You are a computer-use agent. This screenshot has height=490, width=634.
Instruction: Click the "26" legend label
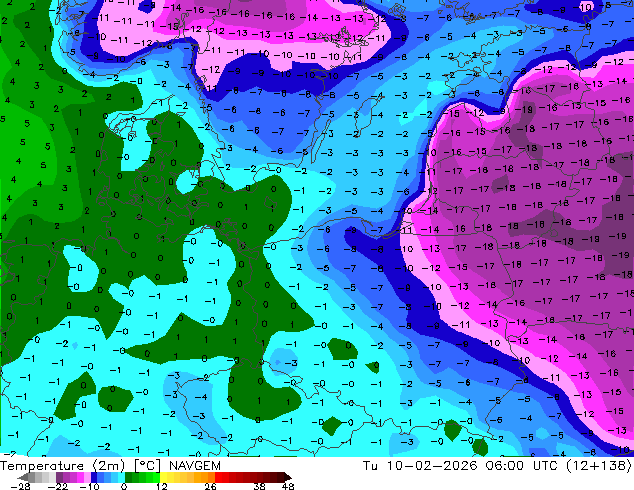click(210, 486)
